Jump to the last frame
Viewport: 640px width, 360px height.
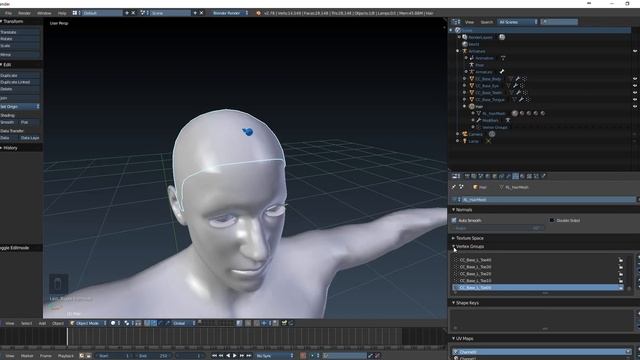tap(249, 356)
